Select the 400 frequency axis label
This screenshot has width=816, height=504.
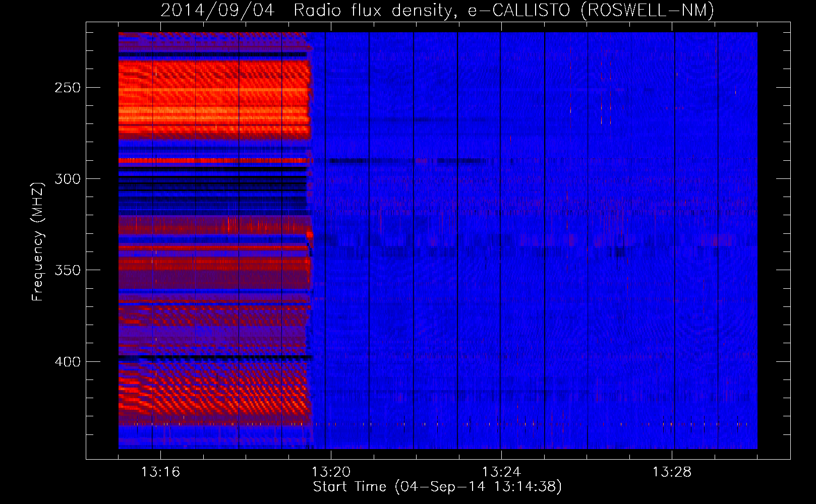(68, 362)
